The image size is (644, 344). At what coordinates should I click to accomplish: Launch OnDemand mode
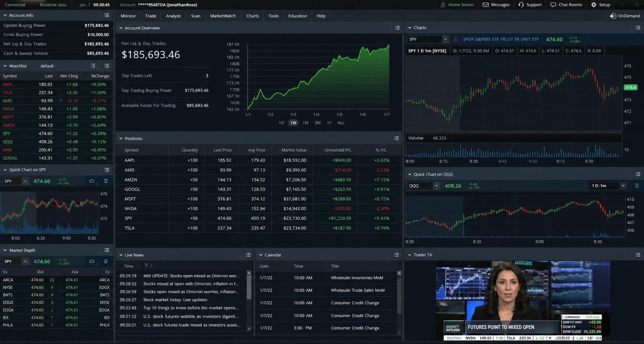(625, 16)
